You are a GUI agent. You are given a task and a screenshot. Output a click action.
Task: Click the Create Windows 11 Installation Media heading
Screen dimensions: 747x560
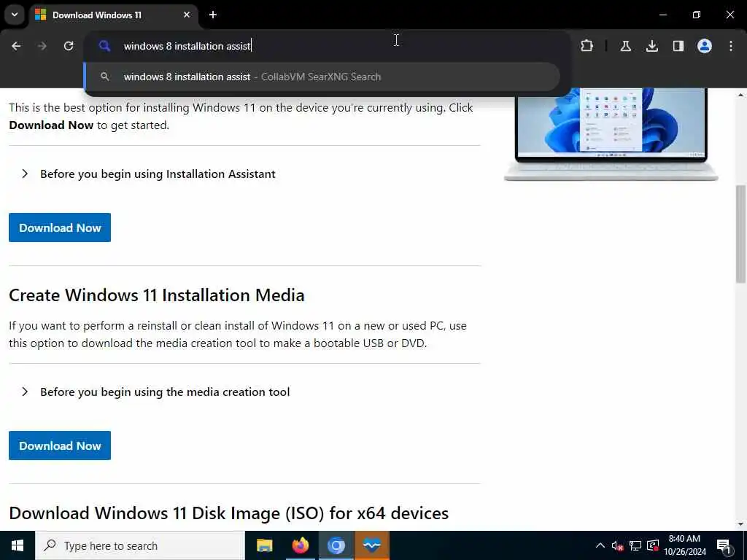click(157, 295)
